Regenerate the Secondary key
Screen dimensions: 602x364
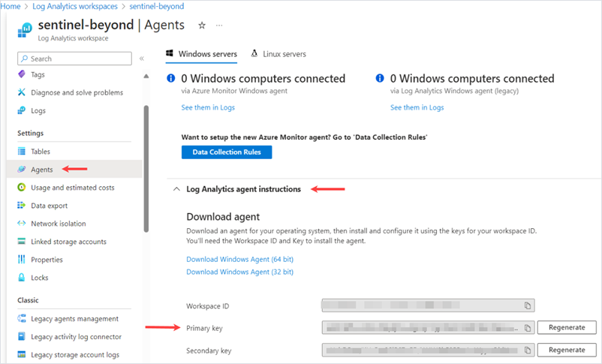pos(567,350)
